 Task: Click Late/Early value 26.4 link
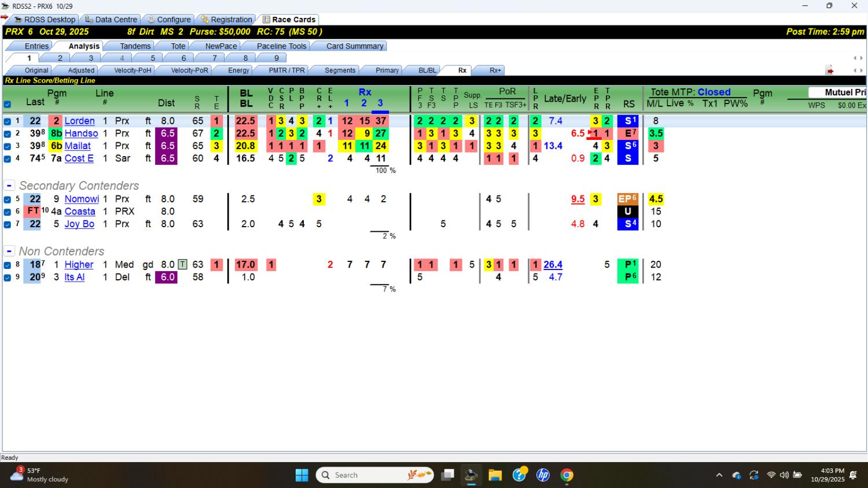point(553,264)
